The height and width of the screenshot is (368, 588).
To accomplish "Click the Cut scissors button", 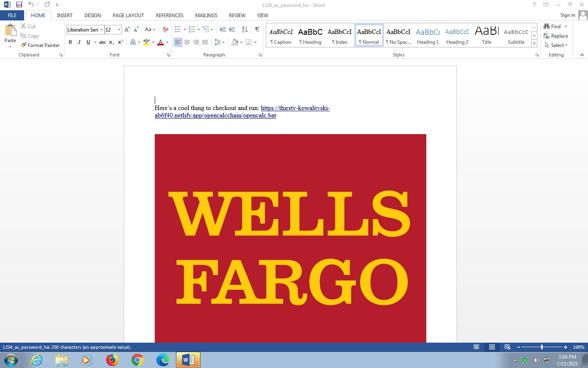I will tap(28, 27).
